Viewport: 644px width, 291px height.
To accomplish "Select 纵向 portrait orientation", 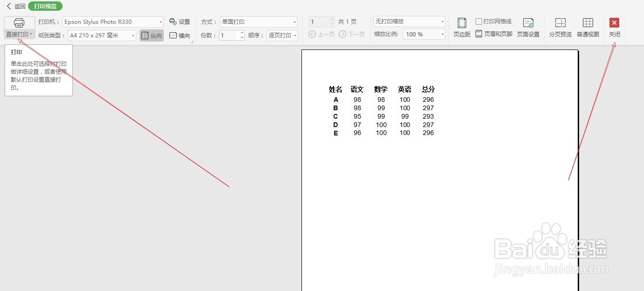I will pos(152,35).
